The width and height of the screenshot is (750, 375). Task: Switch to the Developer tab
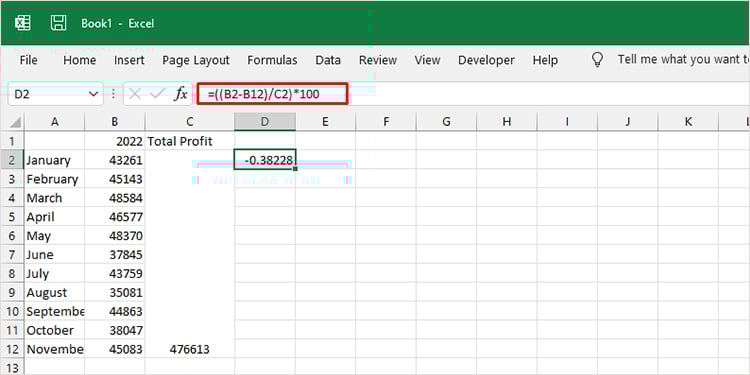click(x=486, y=60)
